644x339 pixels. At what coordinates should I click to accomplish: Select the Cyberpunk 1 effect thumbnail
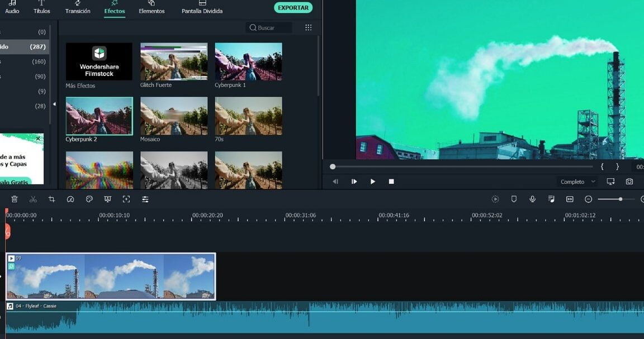pyautogui.click(x=248, y=62)
